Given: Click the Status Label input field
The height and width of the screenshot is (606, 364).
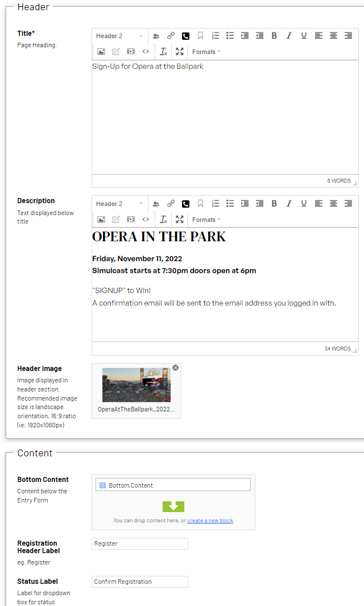Looking at the screenshot, I should click(x=140, y=582).
